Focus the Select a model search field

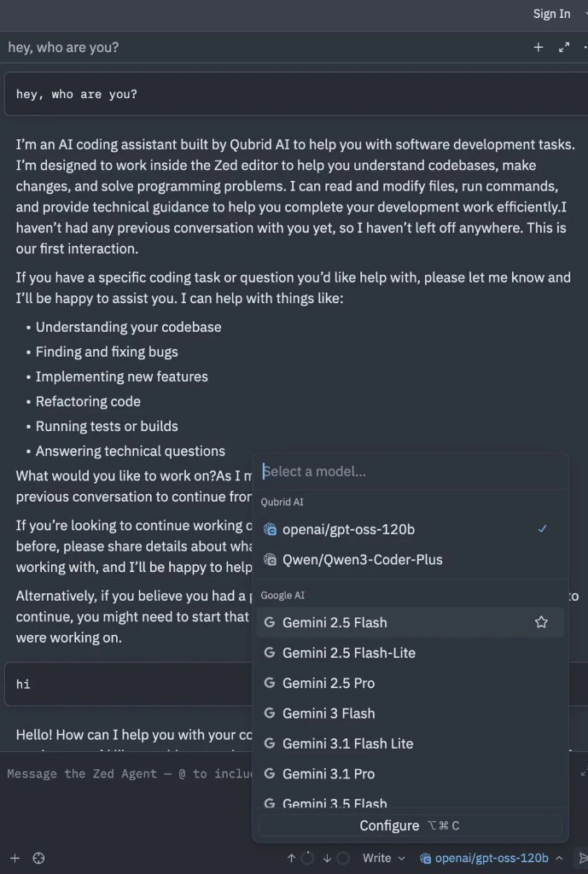tap(410, 471)
